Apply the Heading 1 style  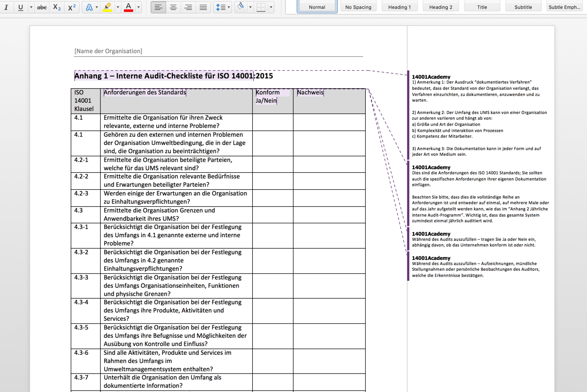pyautogui.click(x=399, y=7)
